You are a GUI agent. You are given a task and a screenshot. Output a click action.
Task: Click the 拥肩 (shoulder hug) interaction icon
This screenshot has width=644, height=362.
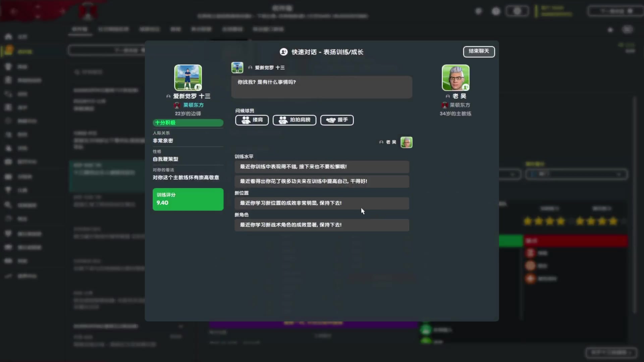pos(252,120)
